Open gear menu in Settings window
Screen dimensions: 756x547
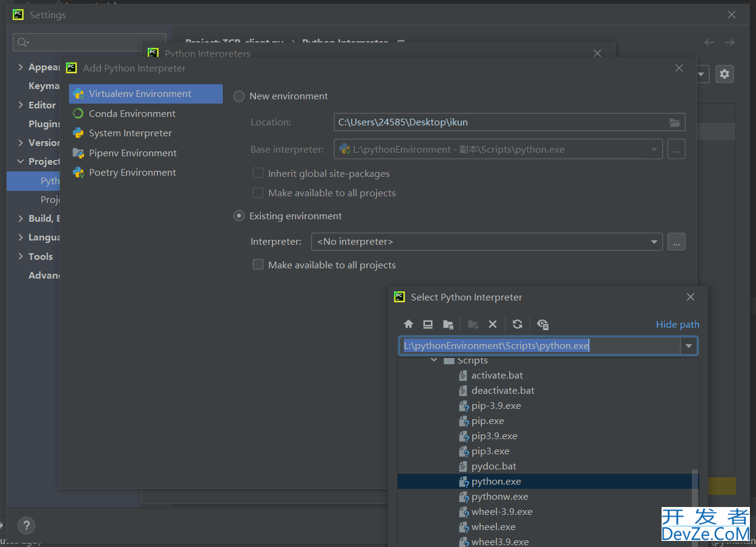pyautogui.click(x=725, y=74)
